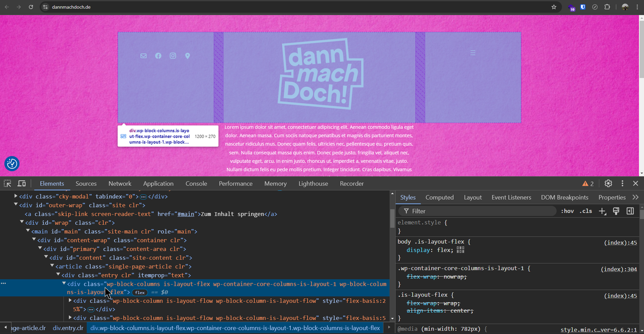Open the flexbox editor icon next to display: flex
This screenshot has width=644, height=334.
[460, 250]
